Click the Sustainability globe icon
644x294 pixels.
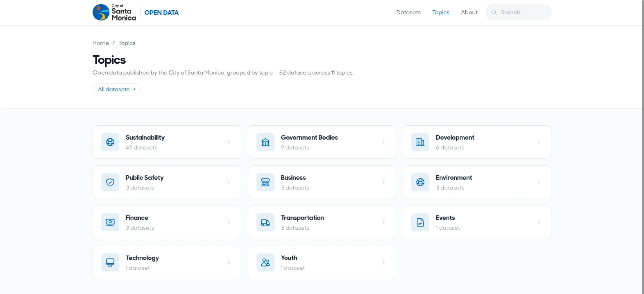[x=110, y=142]
